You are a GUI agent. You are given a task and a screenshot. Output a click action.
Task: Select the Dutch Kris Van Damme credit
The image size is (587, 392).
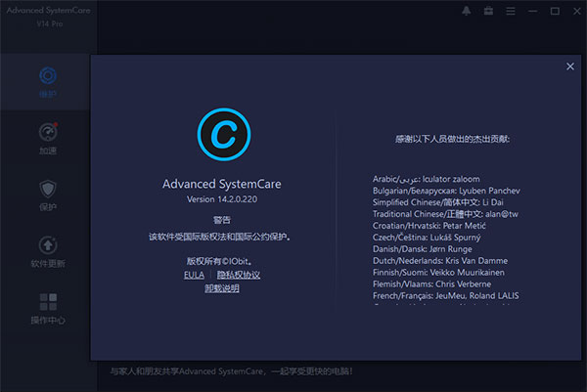point(440,261)
